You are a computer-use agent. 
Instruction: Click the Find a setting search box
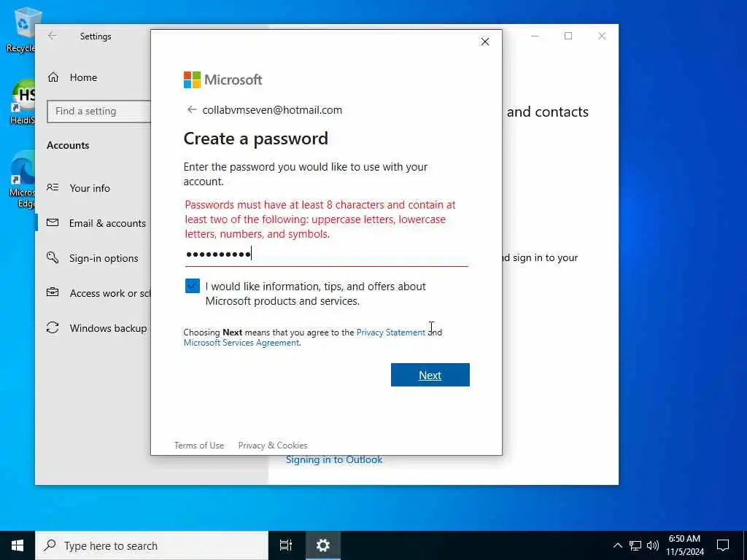(98, 112)
